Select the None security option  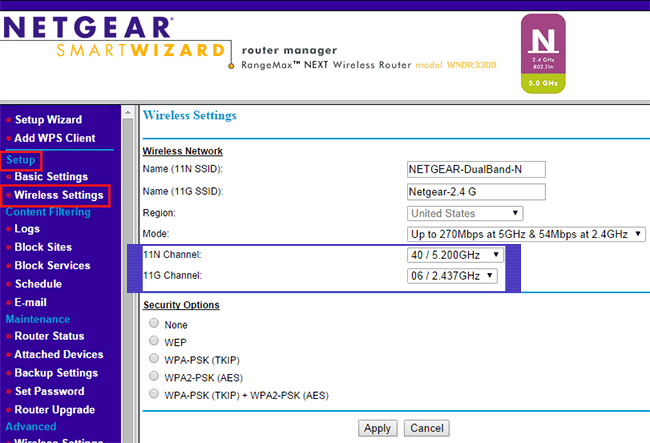154,323
